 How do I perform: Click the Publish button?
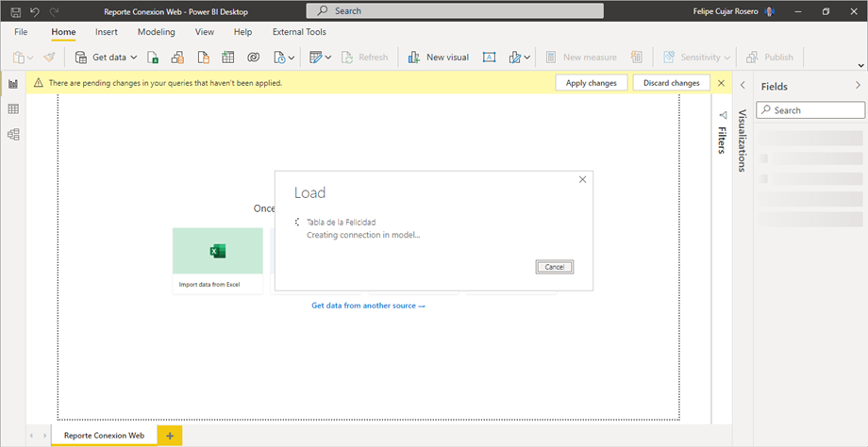770,57
